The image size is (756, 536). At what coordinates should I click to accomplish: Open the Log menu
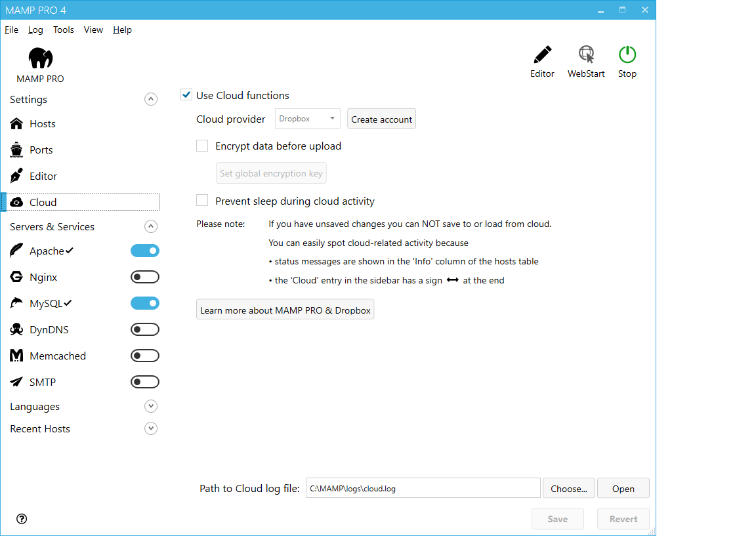click(x=35, y=30)
